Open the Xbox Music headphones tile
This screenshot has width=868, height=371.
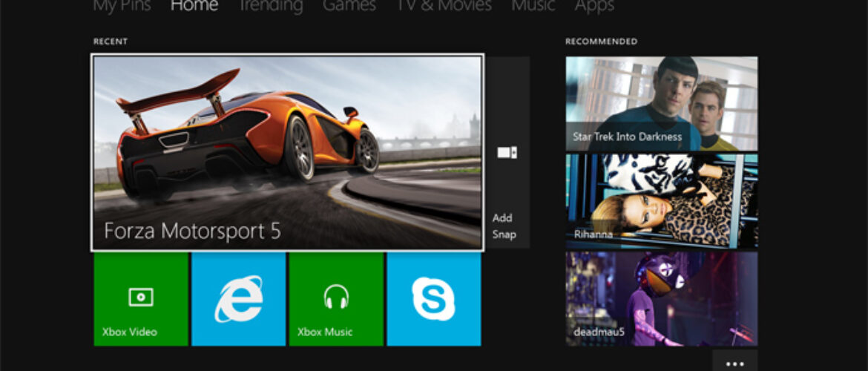[336, 299]
